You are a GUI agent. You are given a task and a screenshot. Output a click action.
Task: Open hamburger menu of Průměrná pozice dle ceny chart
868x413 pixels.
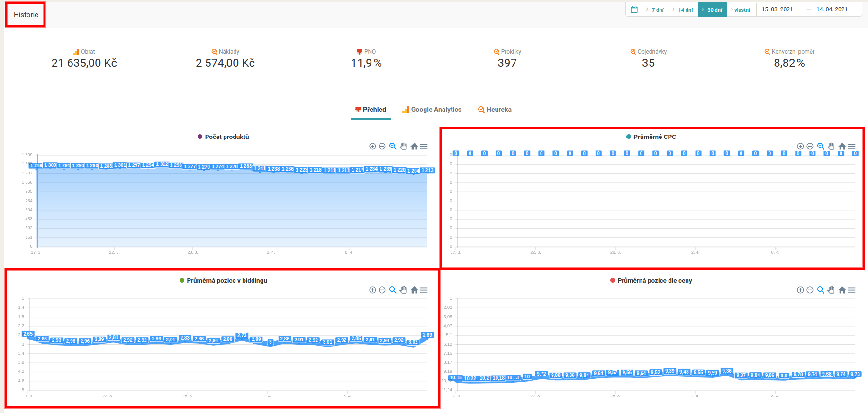point(852,290)
